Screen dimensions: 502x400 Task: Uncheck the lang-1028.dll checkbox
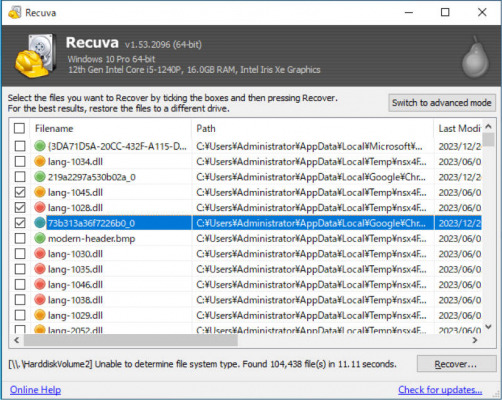20,208
